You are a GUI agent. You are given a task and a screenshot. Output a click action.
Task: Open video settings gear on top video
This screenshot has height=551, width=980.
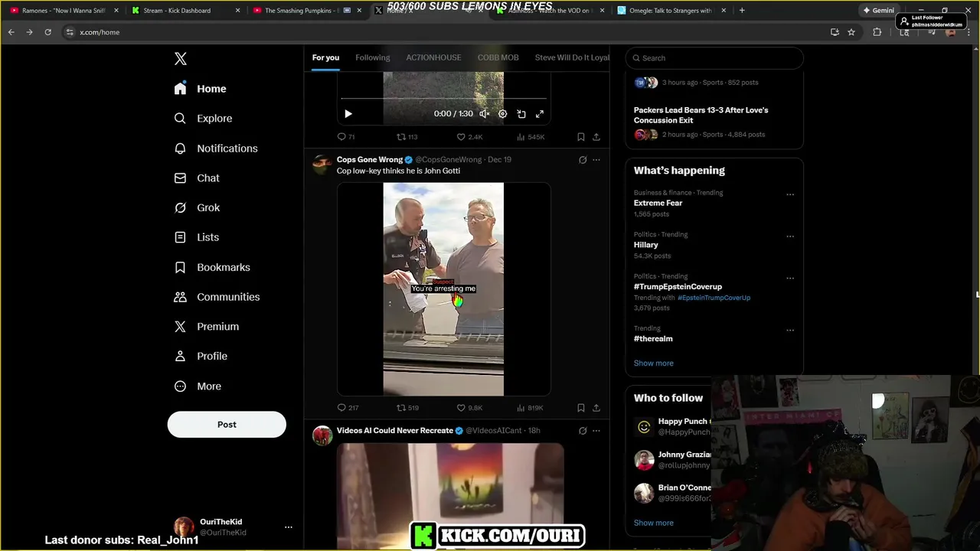point(503,114)
